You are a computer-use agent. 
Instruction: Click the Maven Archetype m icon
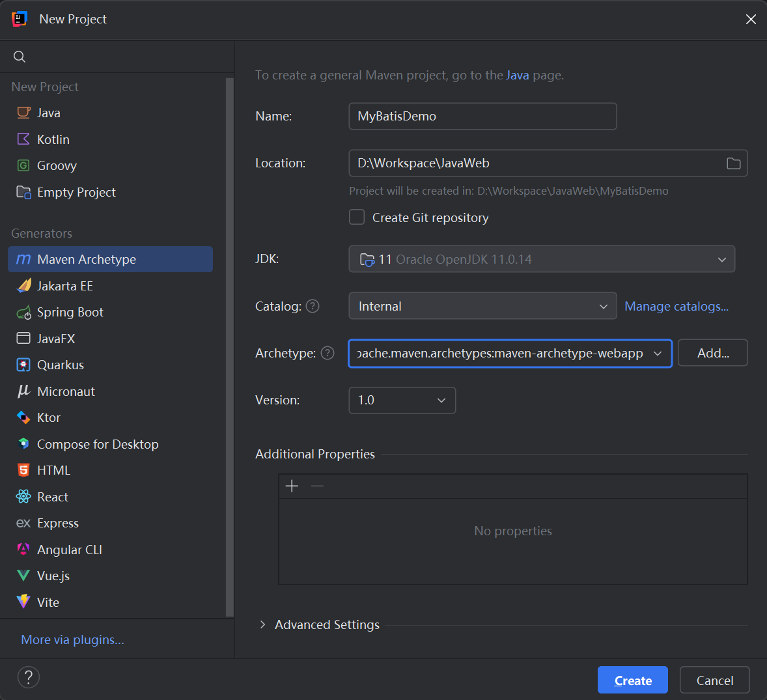(x=23, y=259)
